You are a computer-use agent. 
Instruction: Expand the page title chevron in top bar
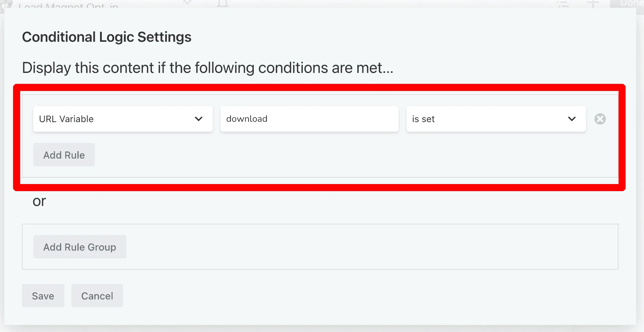pos(187,3)
